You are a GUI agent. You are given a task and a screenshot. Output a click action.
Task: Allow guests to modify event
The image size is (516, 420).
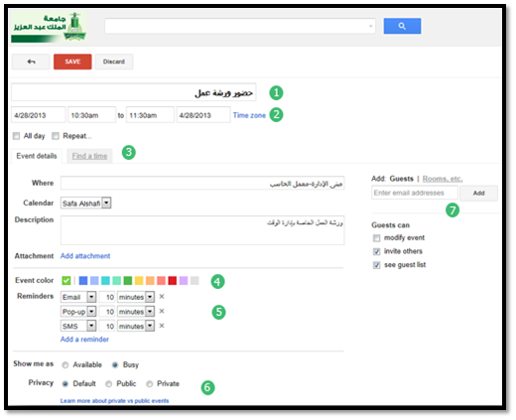pyautogui.click(x=376, y=238)
